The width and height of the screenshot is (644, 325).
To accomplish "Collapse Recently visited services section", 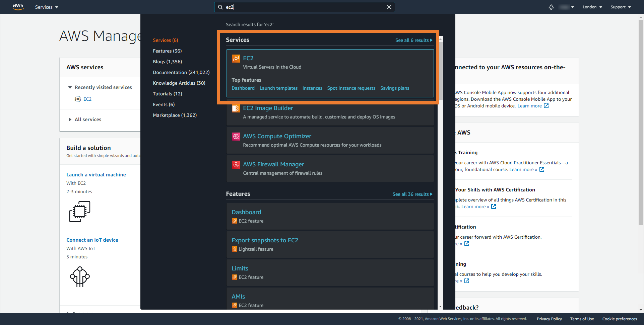I will (x=70, y=87).
